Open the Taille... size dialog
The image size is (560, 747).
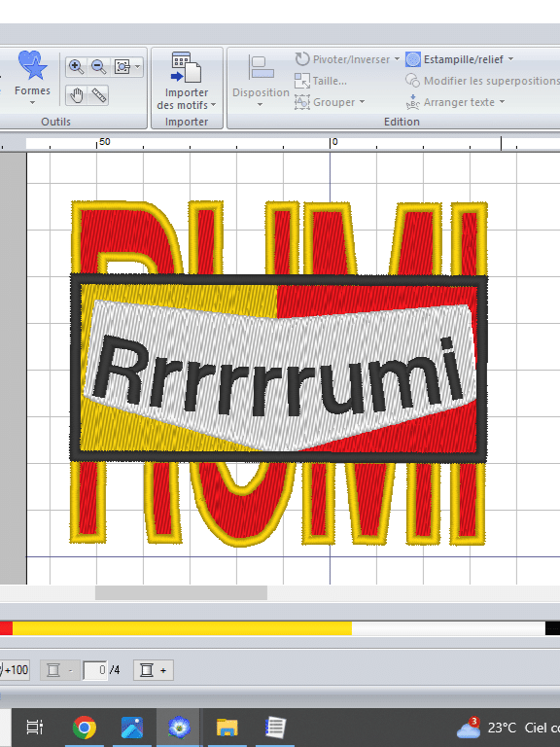[x=321, y=81]
